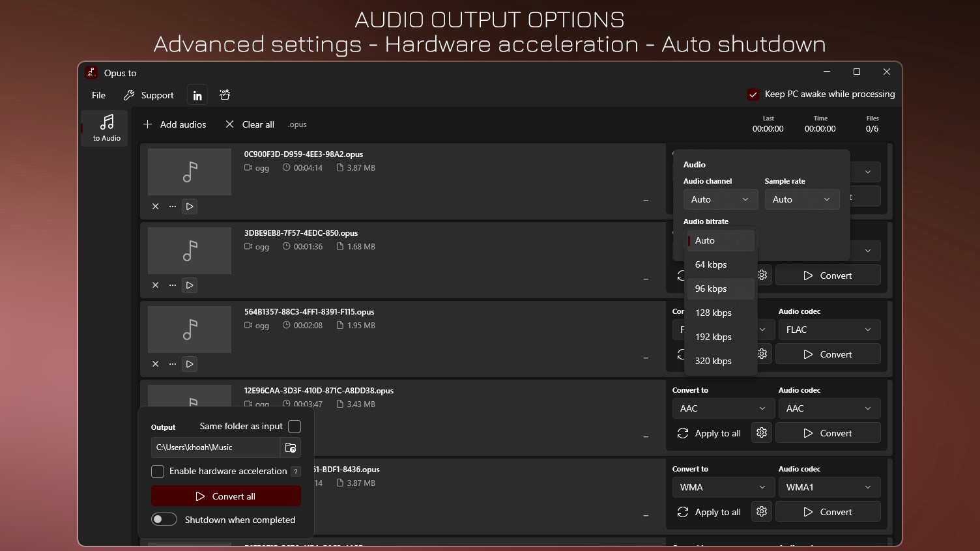Open advanced settings gear in AAC row
Image resolution: width=980 pixels, height=551 pixels.
tap(762, 432)
